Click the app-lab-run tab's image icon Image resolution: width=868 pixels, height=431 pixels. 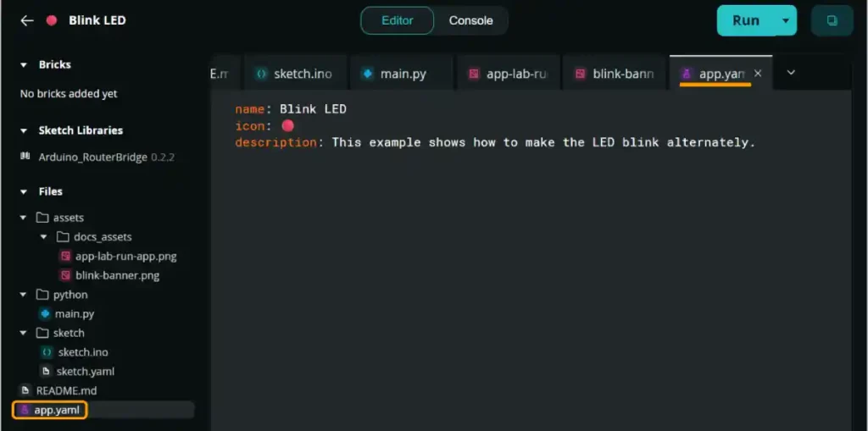[x=474, y=74]
